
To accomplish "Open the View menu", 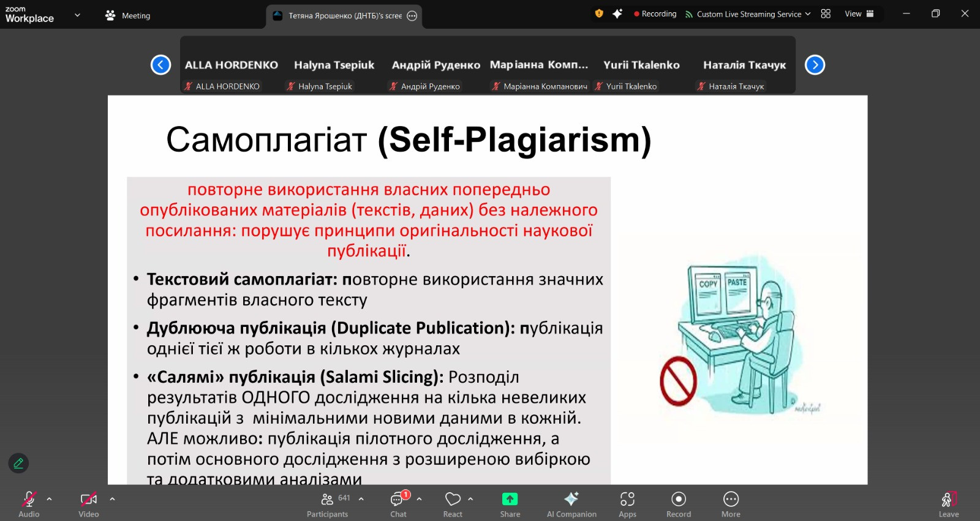I will point(859,14).
